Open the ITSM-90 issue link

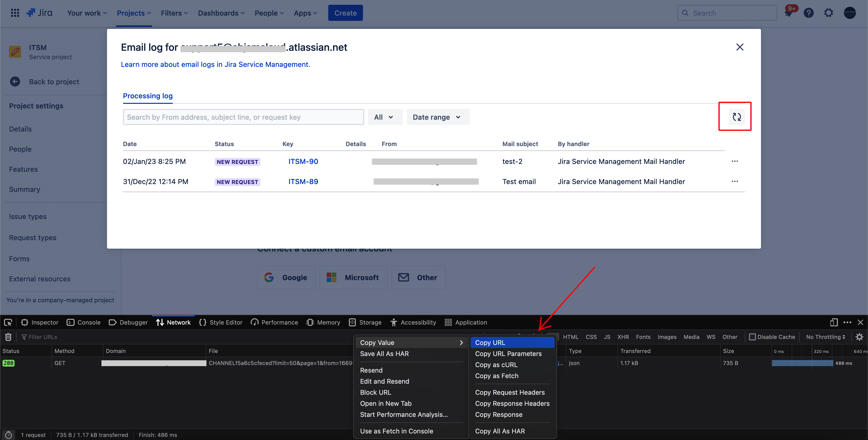tap(303, 161)
